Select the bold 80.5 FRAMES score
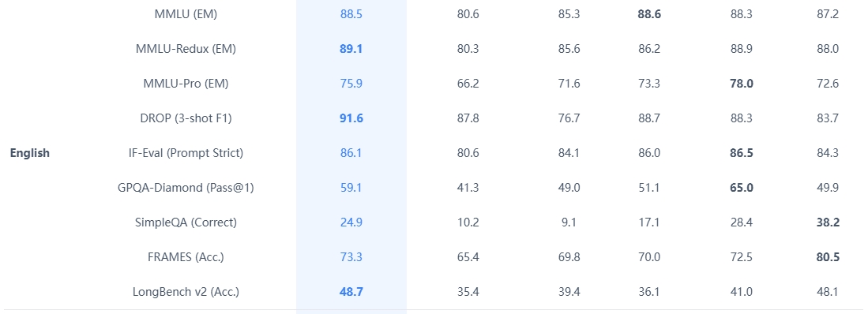The height and width of the screenshot is (314, 868). 828,257
